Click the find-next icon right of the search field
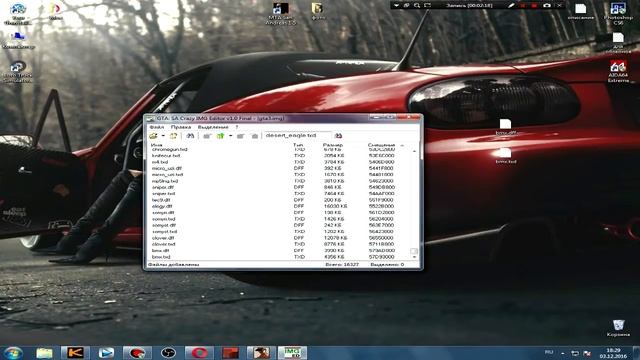Viewport: 640px width, 360px height. coord(338,136)
